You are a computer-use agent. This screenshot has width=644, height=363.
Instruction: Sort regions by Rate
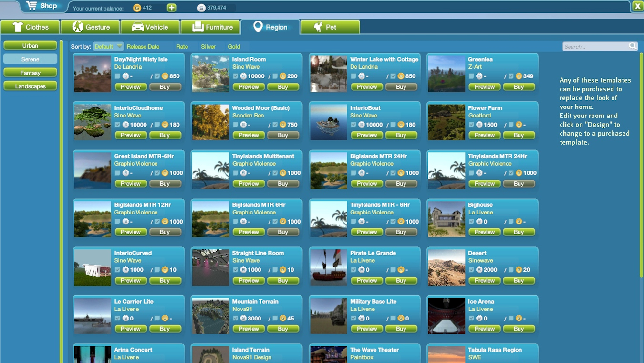182,46
